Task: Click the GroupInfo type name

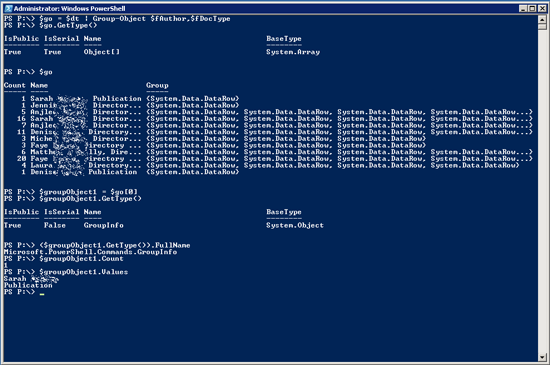Action: coord(103,225)
